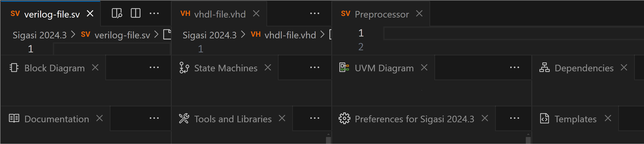Split the verilog-file.sv editor right
Viewport: 644px width, 144px height.
pyautogui.click(x=136, y=13)
